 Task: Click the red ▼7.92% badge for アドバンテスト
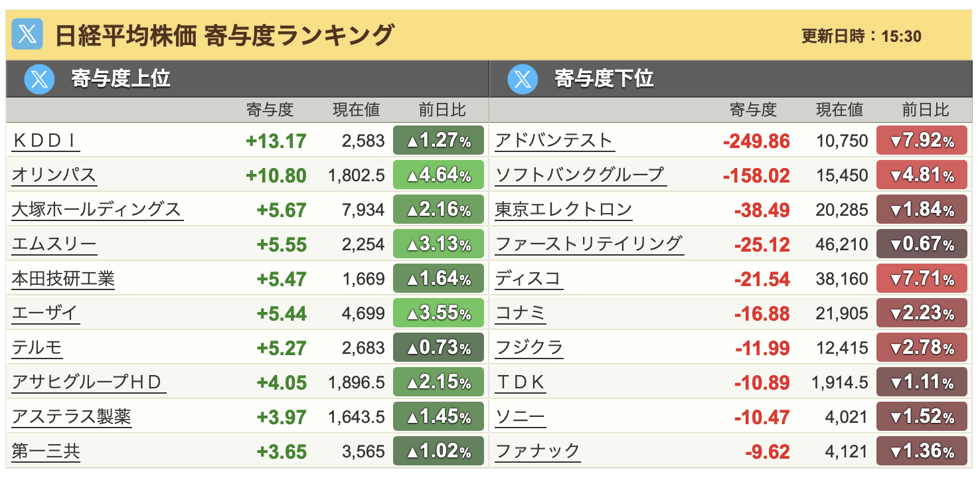(x=922, y=141)
